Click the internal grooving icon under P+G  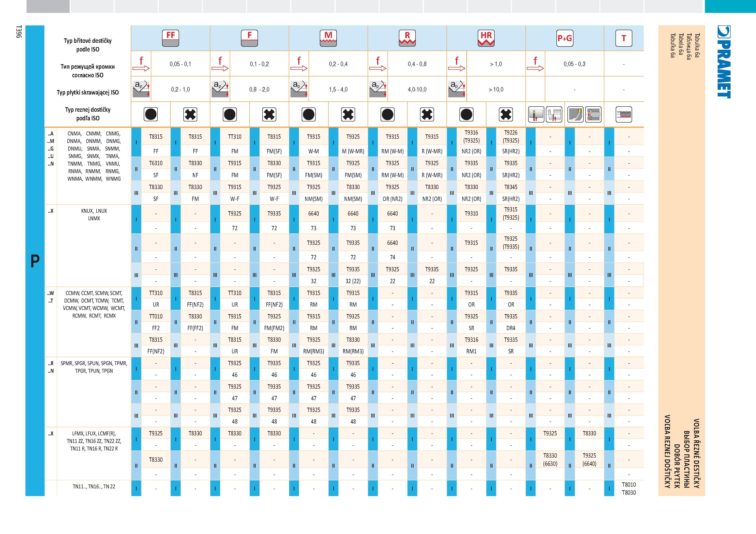[x=593, y=115]
